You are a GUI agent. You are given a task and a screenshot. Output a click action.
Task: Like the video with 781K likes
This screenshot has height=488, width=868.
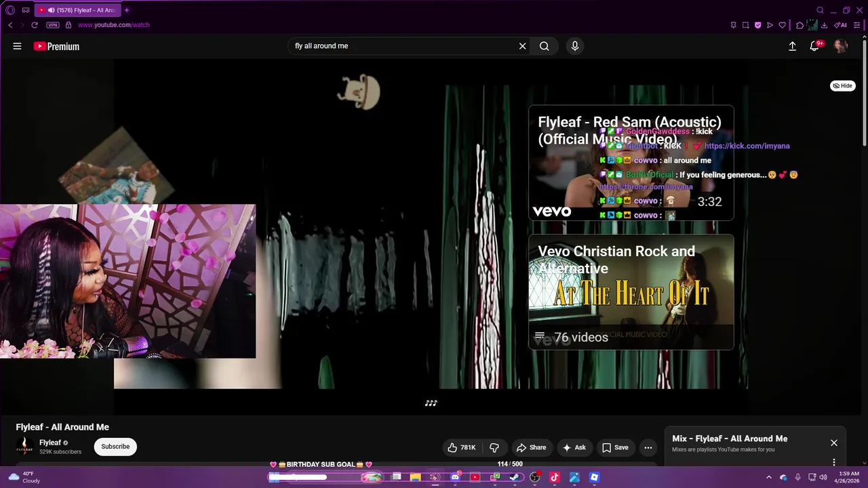[461, 447]
